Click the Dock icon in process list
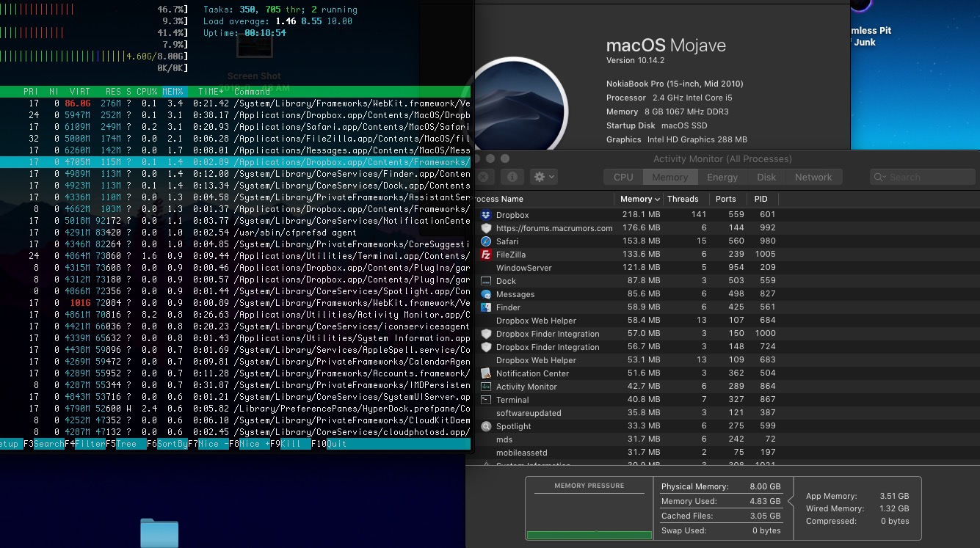 485,281
